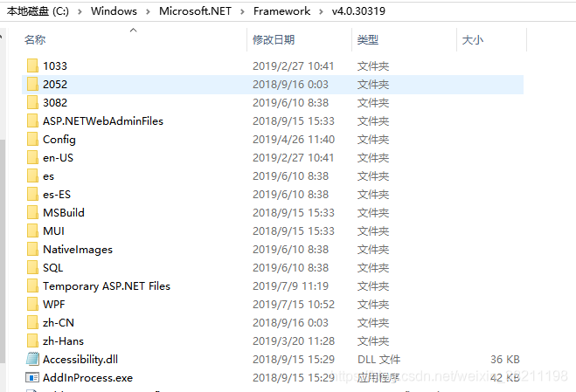Image resolution: width=576 pixels, height=392 pixels.
Task: Click the folder name en-US
Action: 58,158
